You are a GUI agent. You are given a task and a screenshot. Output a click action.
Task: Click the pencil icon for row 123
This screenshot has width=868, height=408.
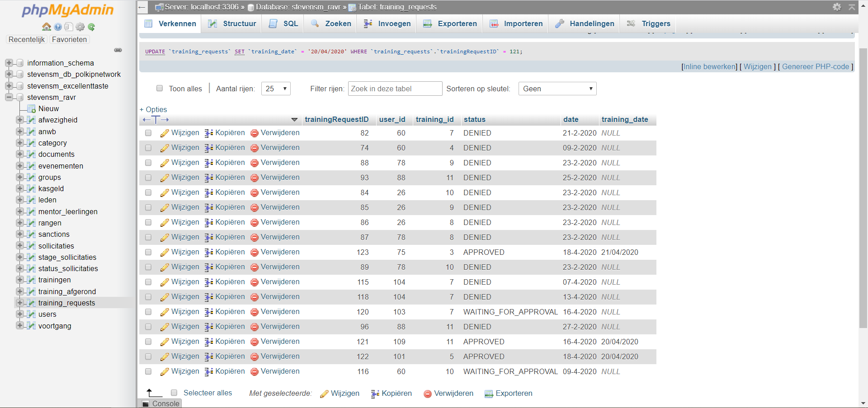coord(165,252)
